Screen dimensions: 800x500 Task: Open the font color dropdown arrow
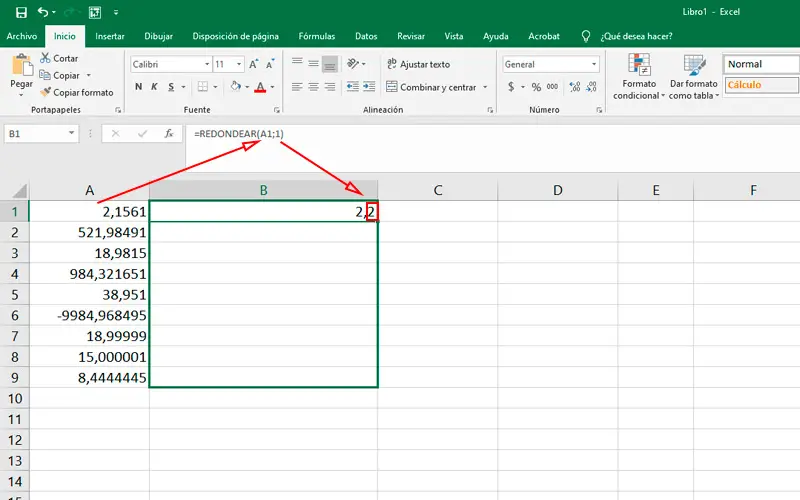click(x=272, y=87)
